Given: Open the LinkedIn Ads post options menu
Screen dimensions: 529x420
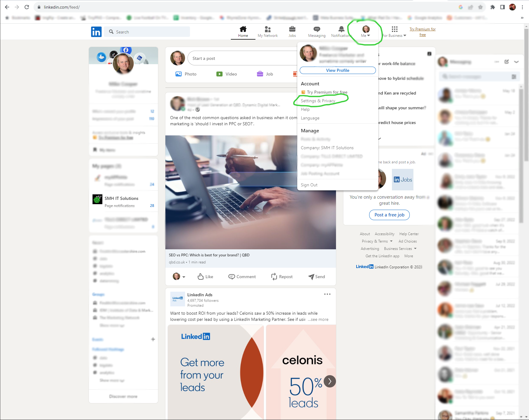Looking at the screenshot, I should (327, 294).
